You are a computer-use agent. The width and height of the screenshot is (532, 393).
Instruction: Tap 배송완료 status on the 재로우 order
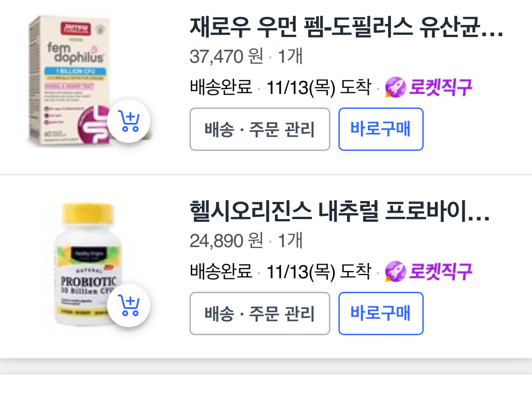point(221,87)
